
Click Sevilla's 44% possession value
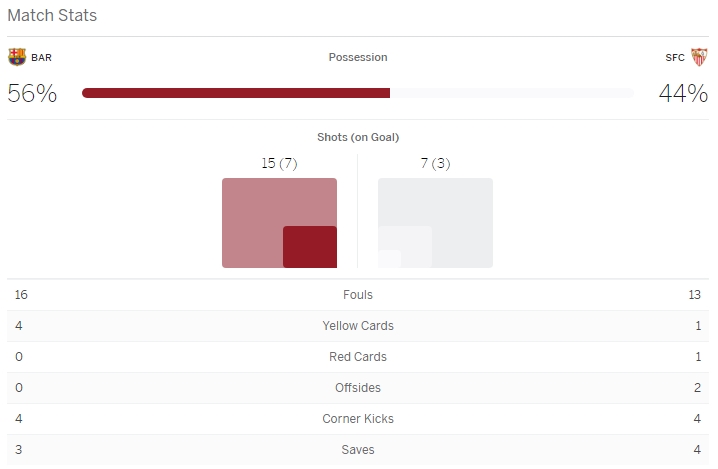point(683,94)
